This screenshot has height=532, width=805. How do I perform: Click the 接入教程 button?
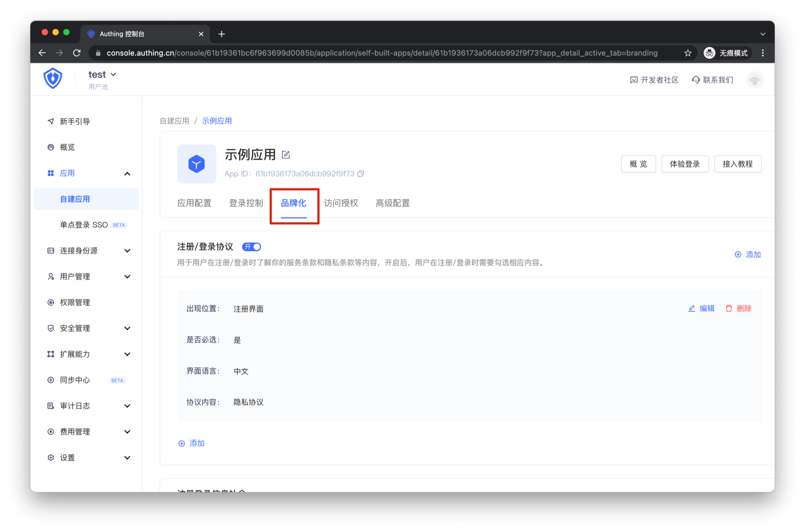(x=737, y=164)
